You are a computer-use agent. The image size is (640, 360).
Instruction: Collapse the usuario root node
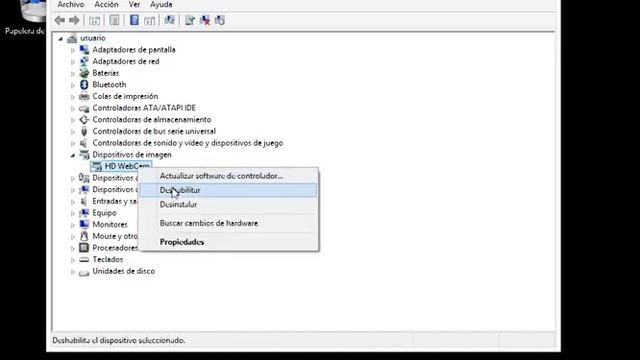(61, 39)
